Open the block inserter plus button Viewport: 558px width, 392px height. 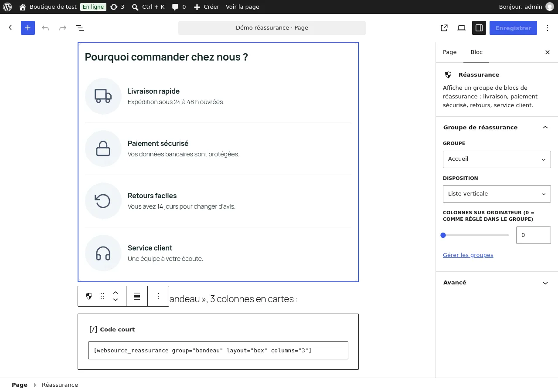tap(28, 28)
